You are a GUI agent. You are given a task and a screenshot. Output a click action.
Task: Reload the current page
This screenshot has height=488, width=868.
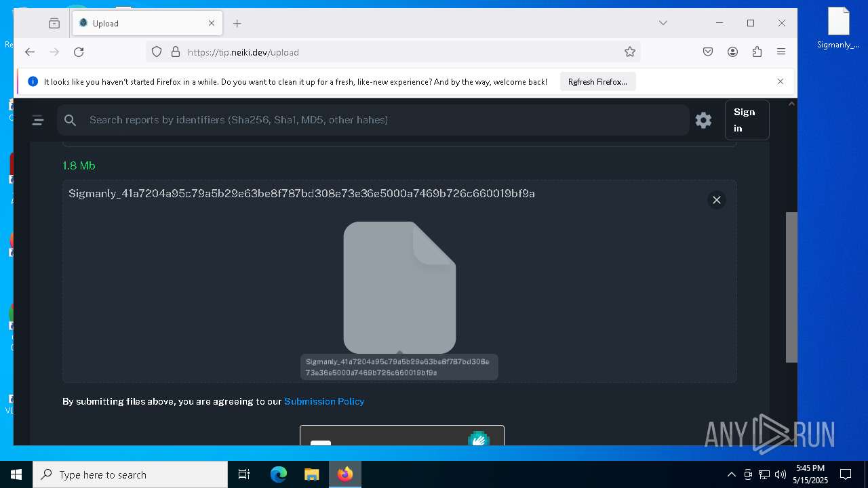(x=79, y=52)
